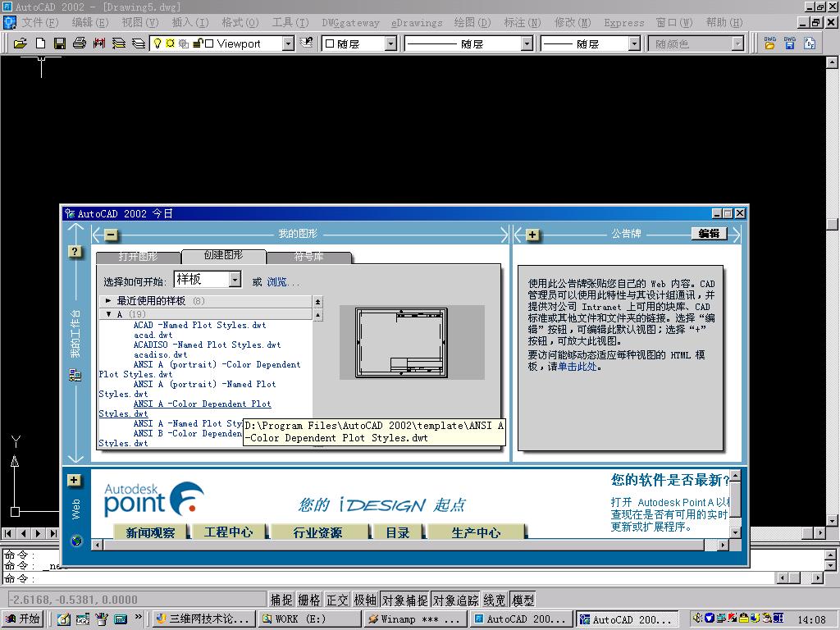Image resolution: width=840 pixels, height=630 pixels.
Task: Select acadiso.dwt template
Action: [x=160, y=354]
